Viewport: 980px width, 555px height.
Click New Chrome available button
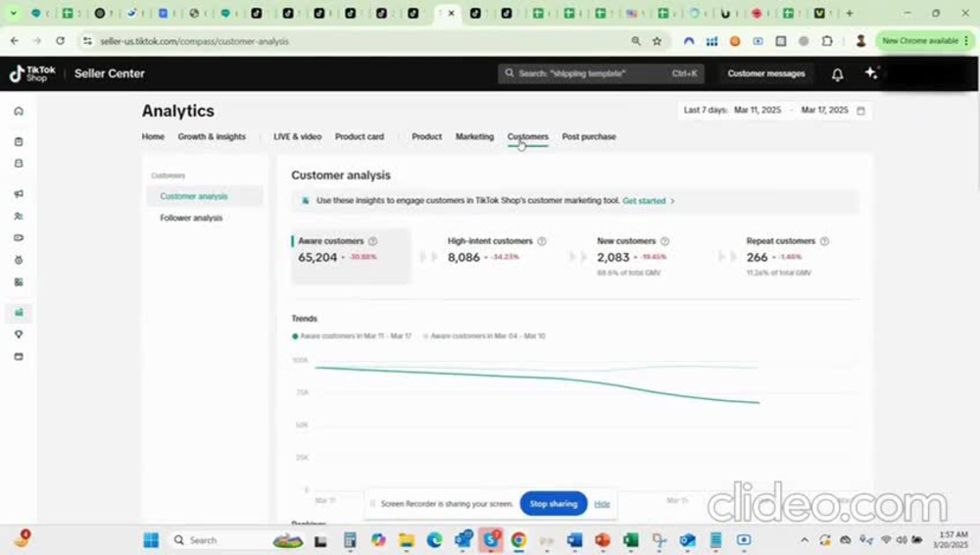click(x=924, y=40)
